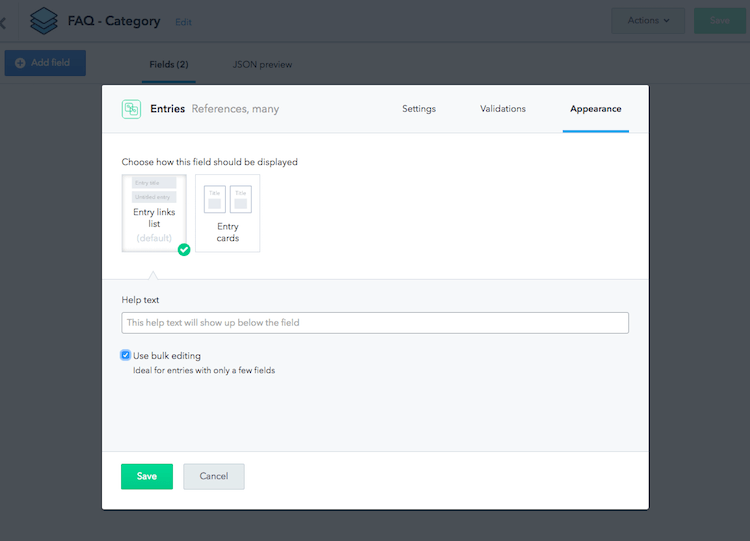This screenshot has width=750, height=541.
Task: Open the Settings tab in dialog
Action: click(419, 109)
